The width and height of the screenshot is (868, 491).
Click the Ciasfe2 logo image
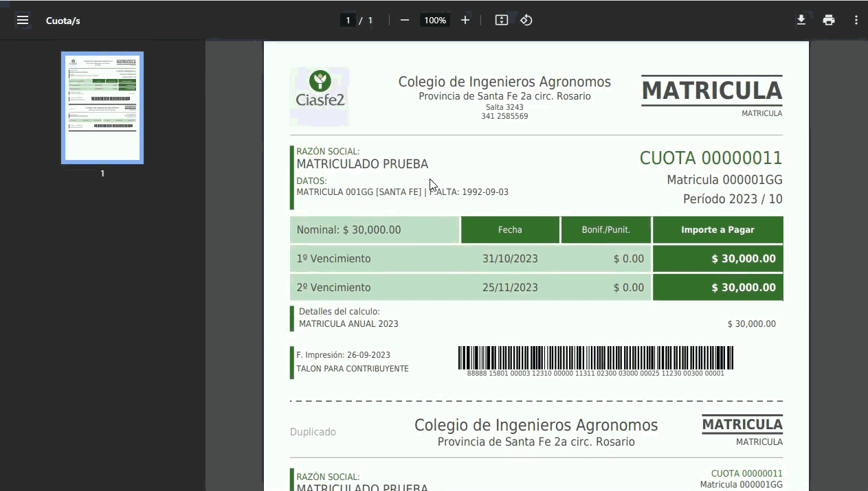click(320, 96)
